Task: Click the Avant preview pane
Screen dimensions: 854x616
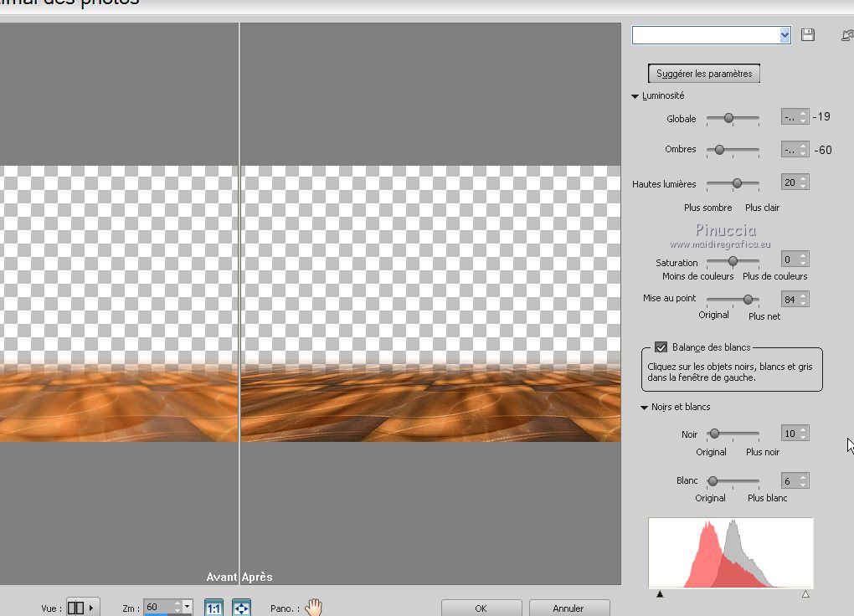Action: tap(119, 303)
